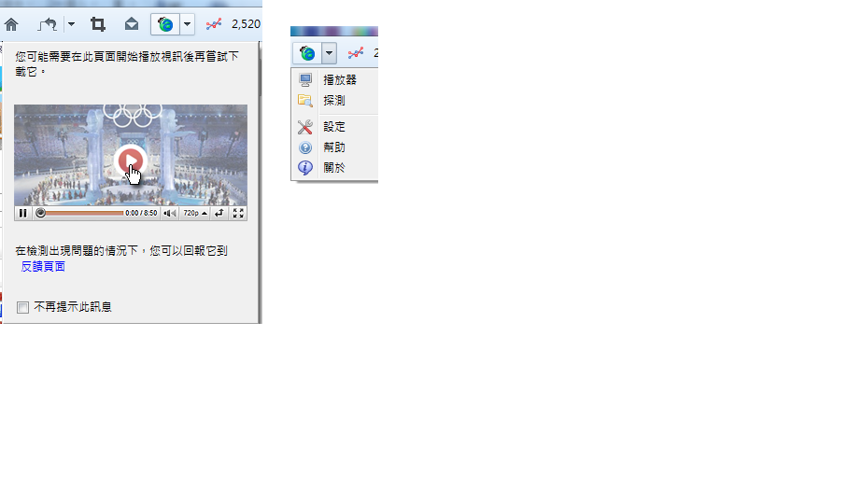Click the question mark icon beside 幫助
This screenshot has width=861, height=504.
(x=305, y=147)
